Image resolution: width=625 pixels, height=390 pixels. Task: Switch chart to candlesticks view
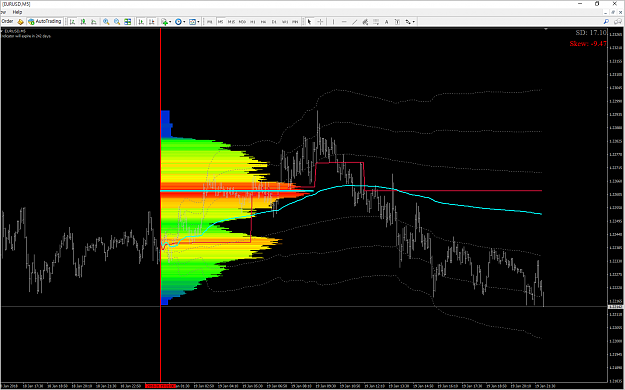pyautogui.click(x=83, y=22)
